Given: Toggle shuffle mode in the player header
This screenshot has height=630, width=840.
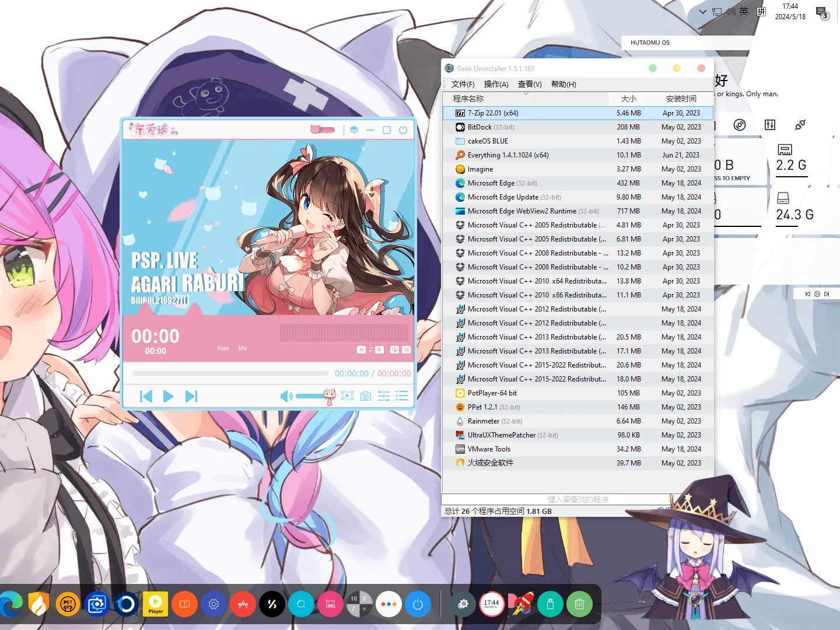Looking at the screenshot, I should click(x=407, y=349).
